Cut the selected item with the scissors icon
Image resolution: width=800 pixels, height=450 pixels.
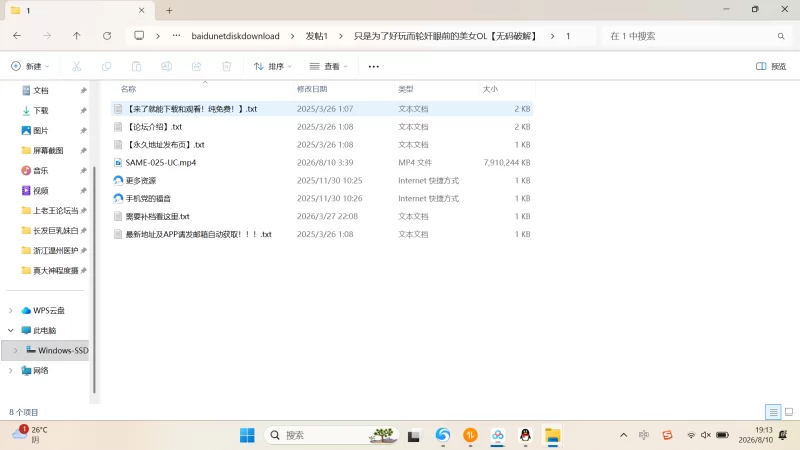coord(77,66)
